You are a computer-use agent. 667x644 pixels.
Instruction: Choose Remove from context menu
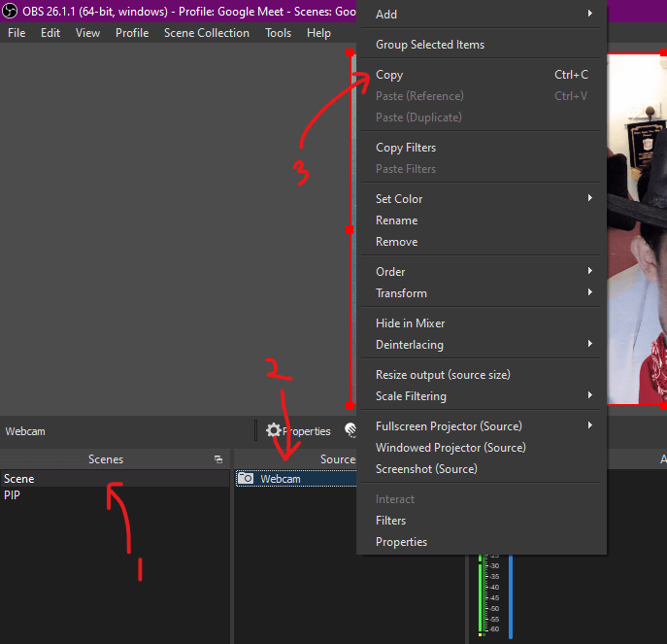482,242
